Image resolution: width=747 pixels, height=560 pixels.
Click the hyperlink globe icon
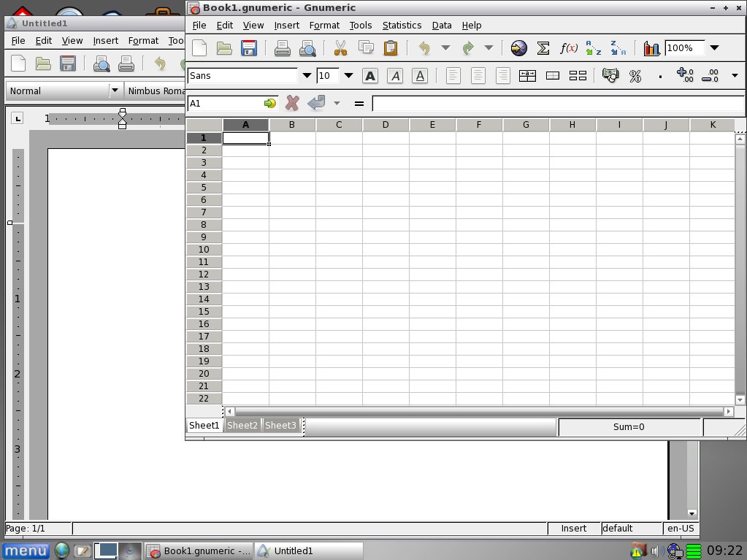pyautogui.click(x=518, y=48)
